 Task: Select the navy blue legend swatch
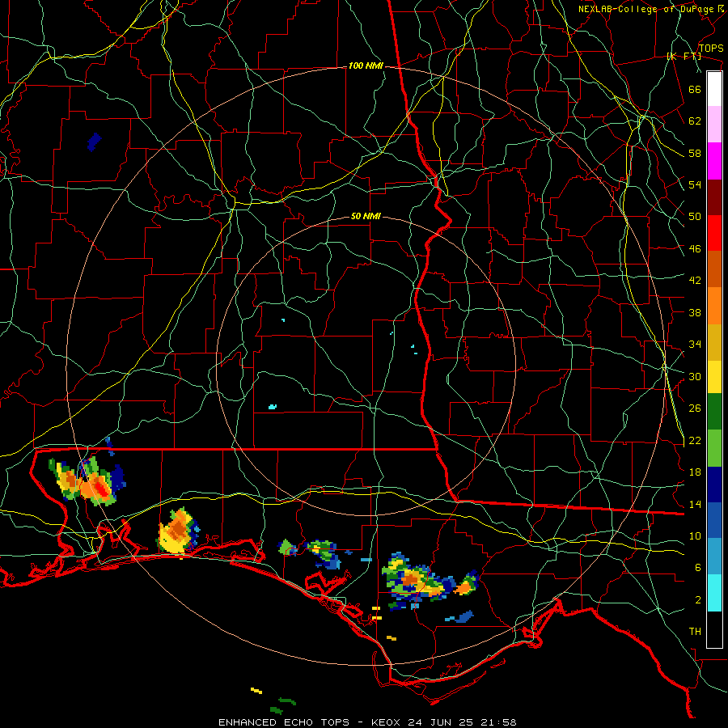714,485
